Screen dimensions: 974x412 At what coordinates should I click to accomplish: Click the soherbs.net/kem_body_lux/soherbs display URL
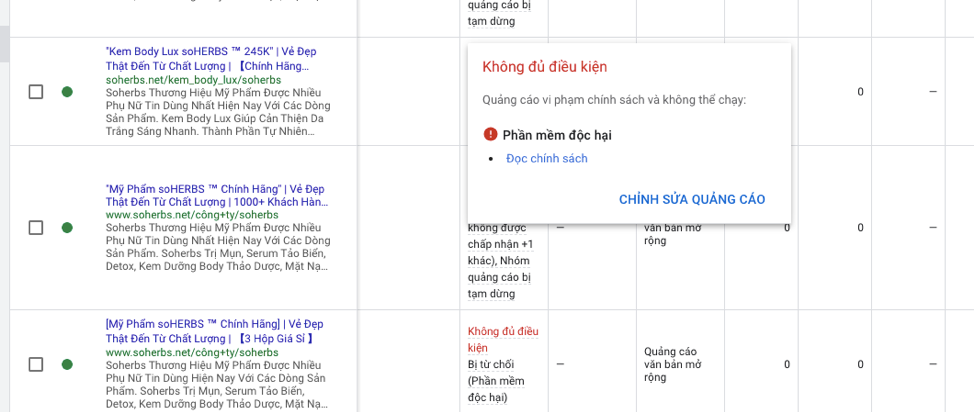point(194,80)
